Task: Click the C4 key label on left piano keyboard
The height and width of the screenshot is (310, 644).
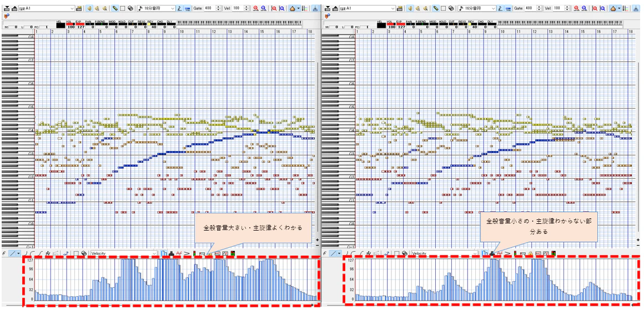Action: pyautogui.click(x=31, y=131)
